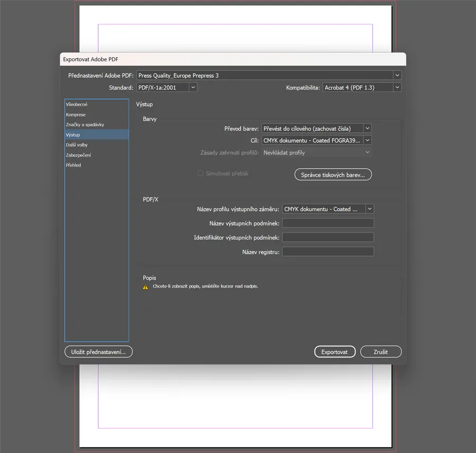Open Název profilu výstupního záměru dropdown
Screen dimensions: 476x453
point(328,209)
